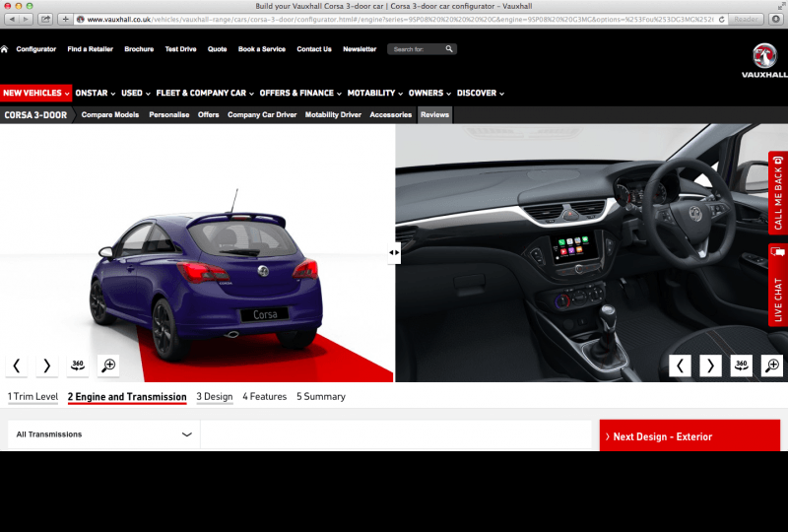Open the Configurator link
The height and width of the screenshot is (532, 788).
(35, 49)
